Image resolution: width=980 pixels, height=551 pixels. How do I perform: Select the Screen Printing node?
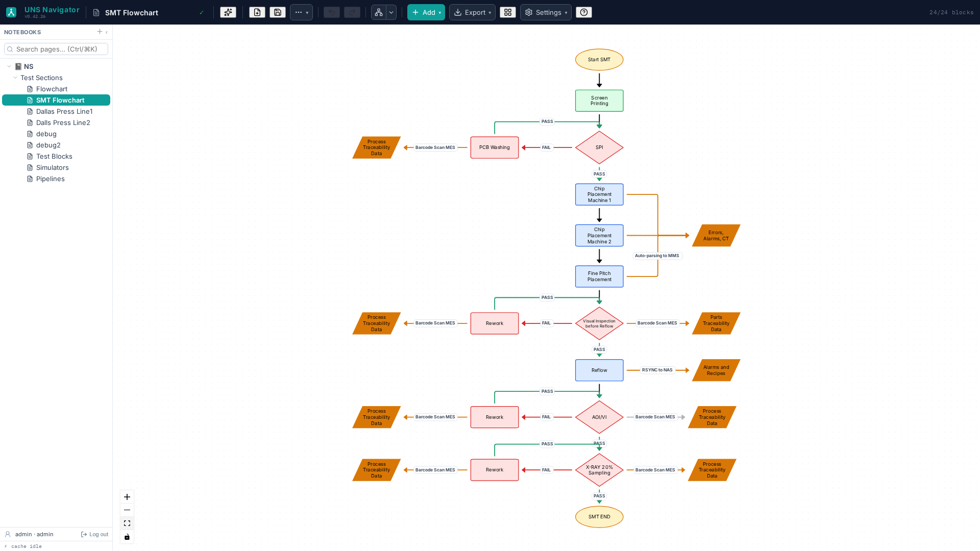point(599,101)
